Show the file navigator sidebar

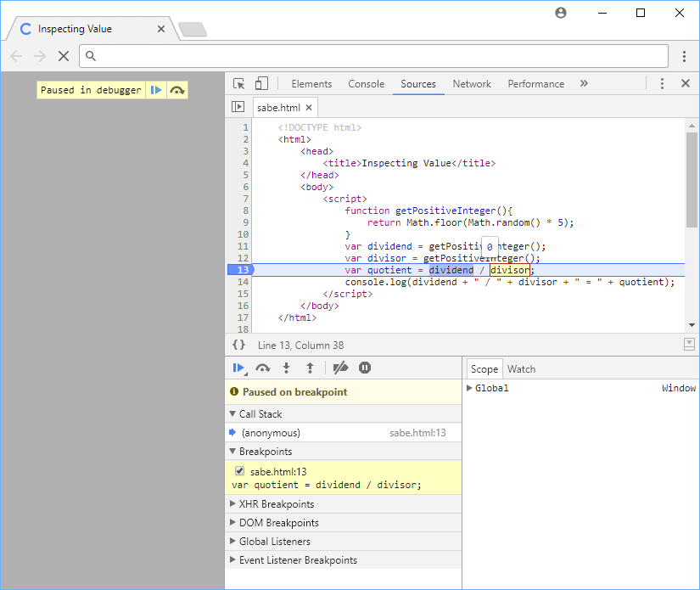[x=238, y=107]
